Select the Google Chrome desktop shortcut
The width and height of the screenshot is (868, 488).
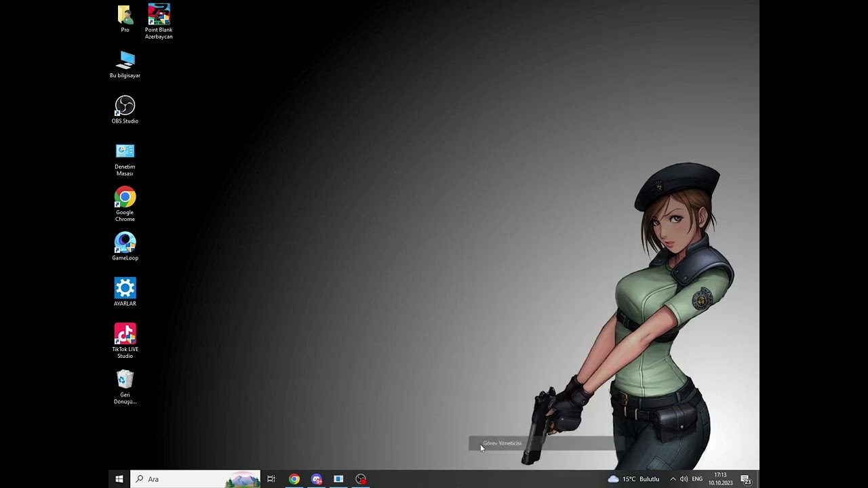point(125,205)
